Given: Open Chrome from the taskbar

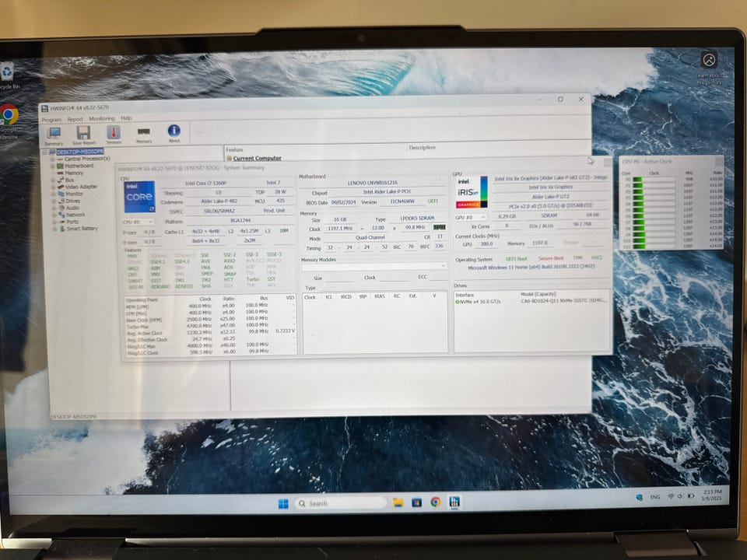Looking at the screenshot, I should click(x=435, y=502).
